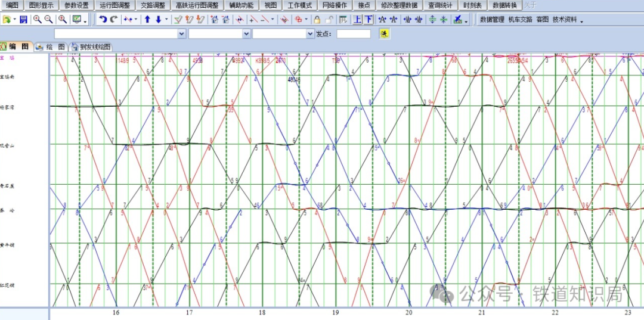Zoom in with the plus magnifier

click(38, 20)
